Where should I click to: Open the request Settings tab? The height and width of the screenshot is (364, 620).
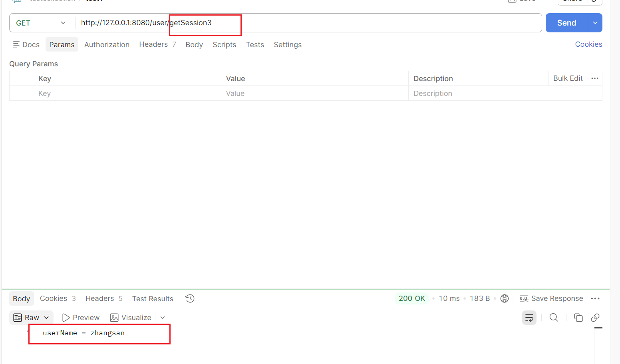point(288,44)
